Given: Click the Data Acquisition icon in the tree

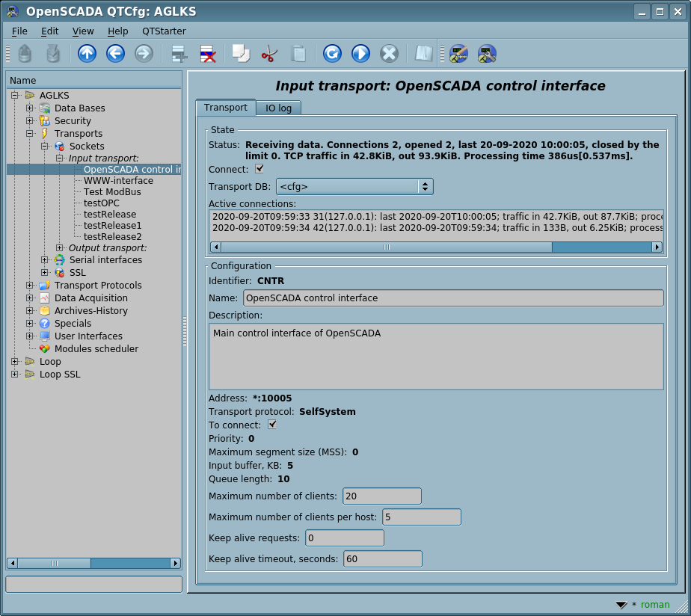Looking at the screenshot, I should pos(45,298).
